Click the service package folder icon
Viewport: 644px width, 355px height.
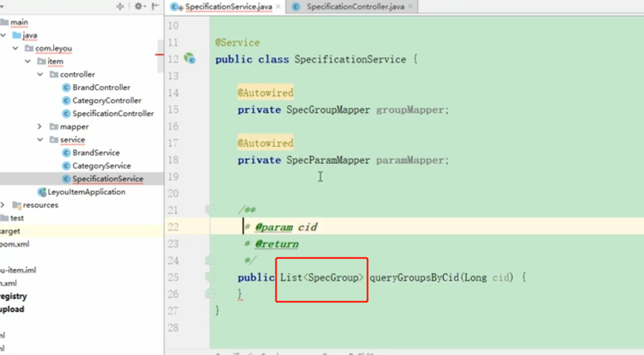[x=54, y=140]
